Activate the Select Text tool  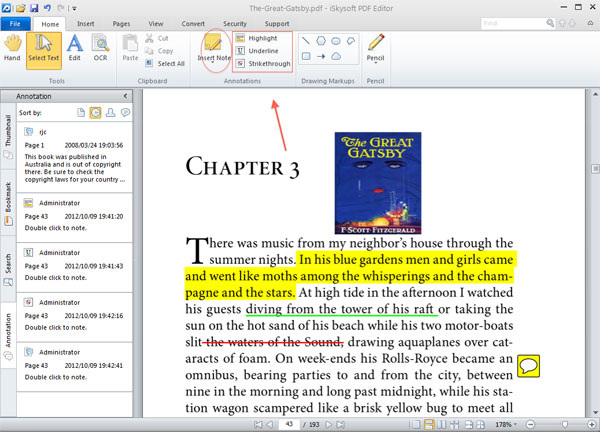tap(43, 49)
